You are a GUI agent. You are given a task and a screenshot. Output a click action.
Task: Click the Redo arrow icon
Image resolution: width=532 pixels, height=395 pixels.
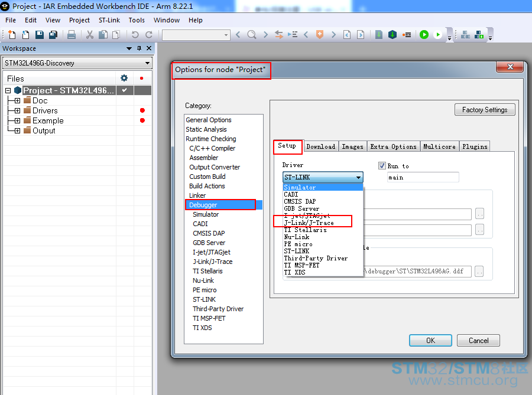148,35
